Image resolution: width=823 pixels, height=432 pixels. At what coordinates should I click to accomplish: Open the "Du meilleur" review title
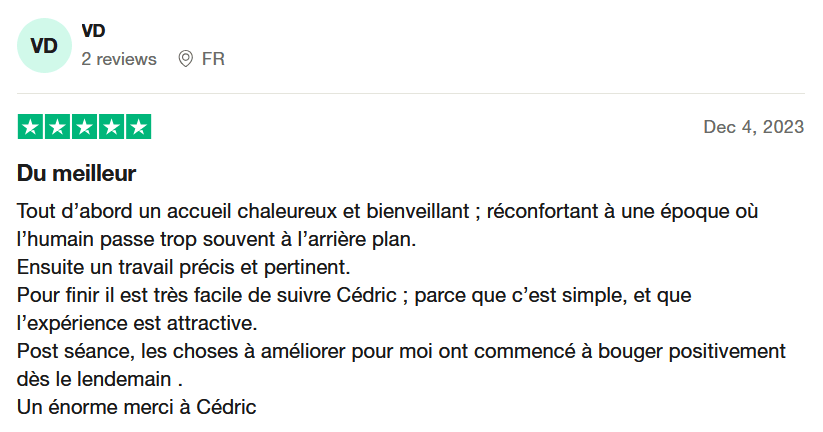[x=77, y=174]
